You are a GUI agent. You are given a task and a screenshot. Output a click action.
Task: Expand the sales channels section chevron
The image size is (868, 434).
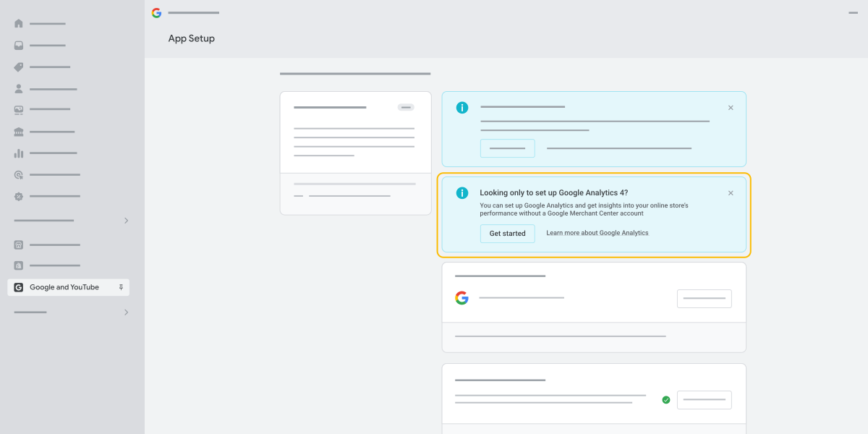[x=127, y=221]
